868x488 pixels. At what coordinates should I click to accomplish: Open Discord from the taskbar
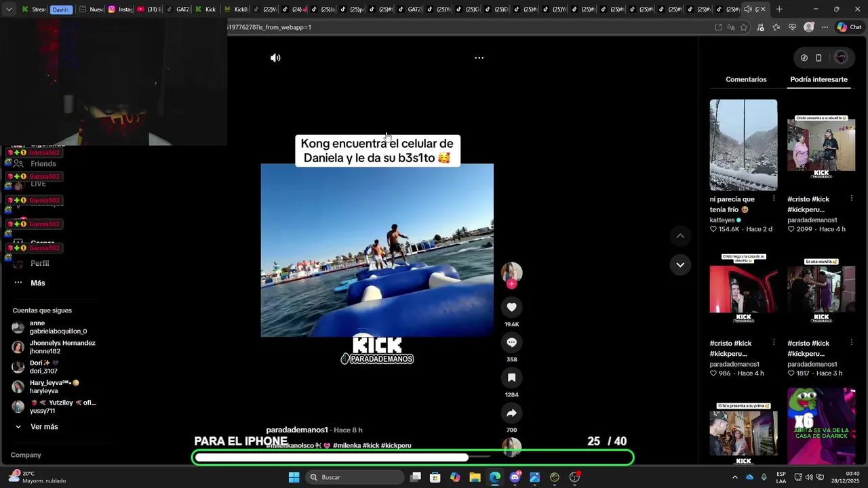pyautogui.click(x=515, y=477)
